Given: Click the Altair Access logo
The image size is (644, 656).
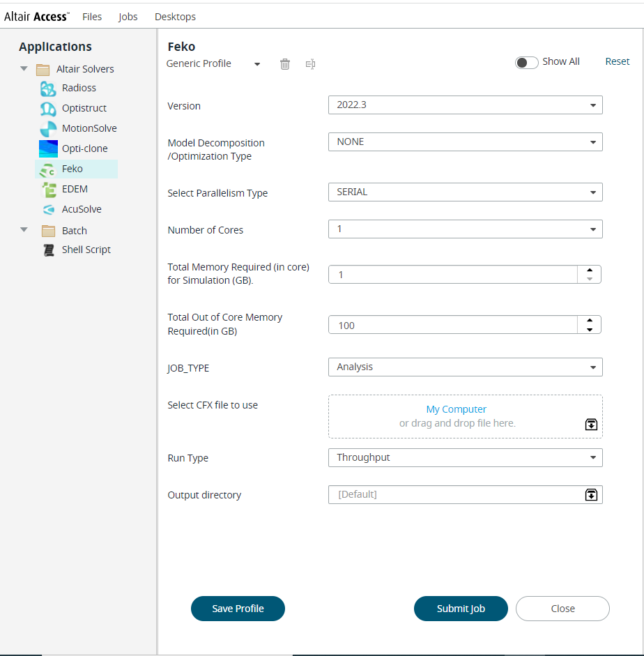Looking at the screenshot, I should tap(37, 17).
